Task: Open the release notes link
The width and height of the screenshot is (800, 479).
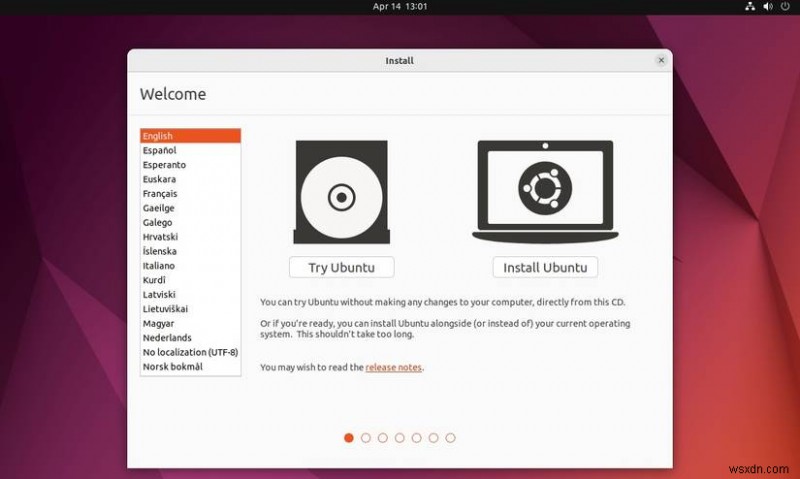Action: [393, 367]
